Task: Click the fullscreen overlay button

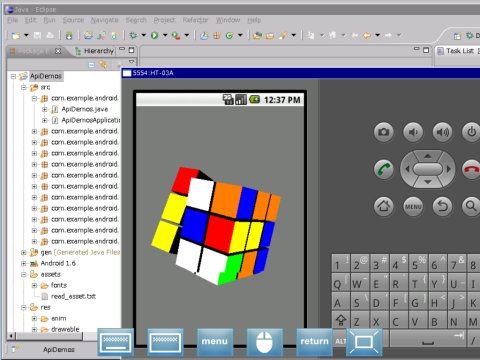Action: tap(364, 342)
